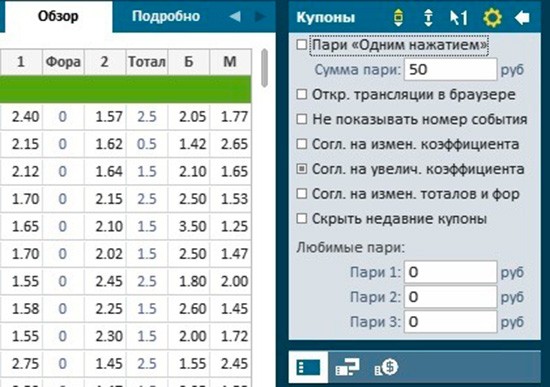Select odds 1.72 in М column

234,336
